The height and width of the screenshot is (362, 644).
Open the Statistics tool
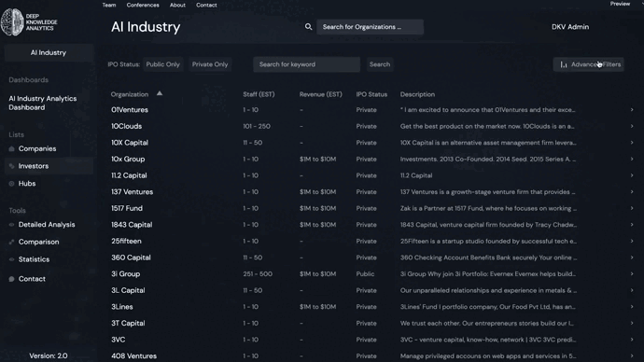click(34, 259)
